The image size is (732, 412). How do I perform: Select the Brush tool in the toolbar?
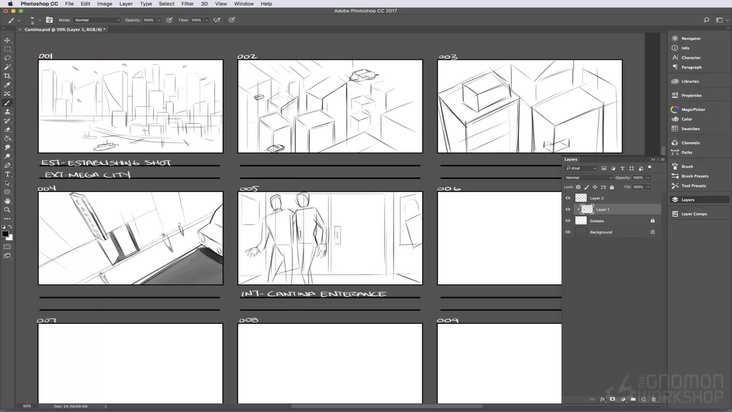[x=7, y=103]
